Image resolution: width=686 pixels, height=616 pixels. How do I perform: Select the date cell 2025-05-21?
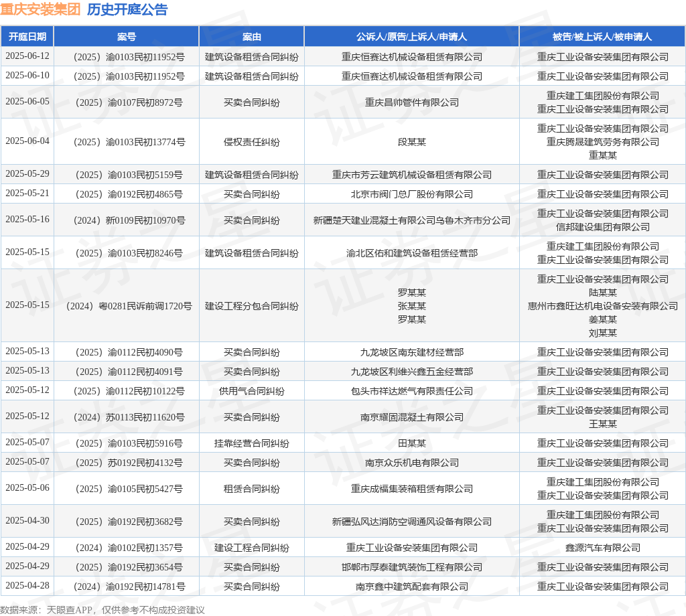pos(27,194)
